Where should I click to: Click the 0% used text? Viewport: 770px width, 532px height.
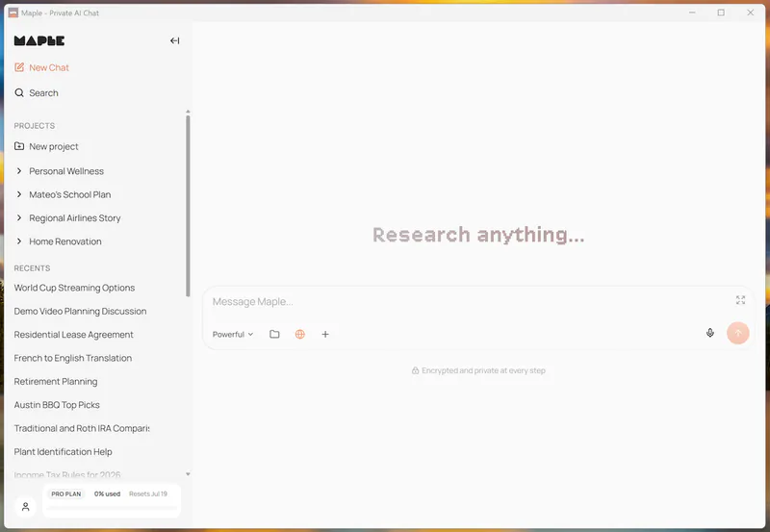[107, 494]
